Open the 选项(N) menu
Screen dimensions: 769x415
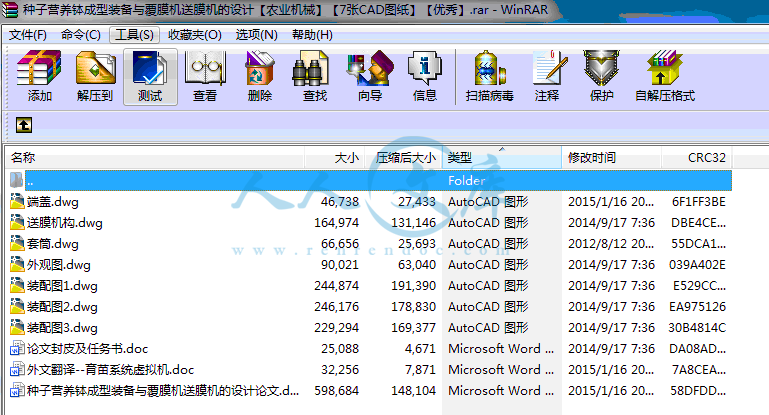256,35
